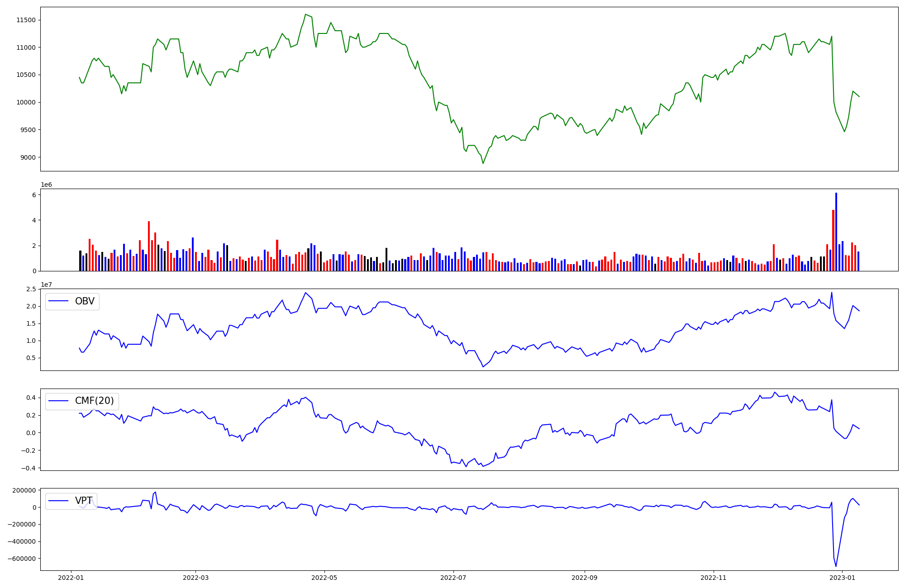Click the 9000 price axis label
Viewport: 905px width, 588px height.
28,157
